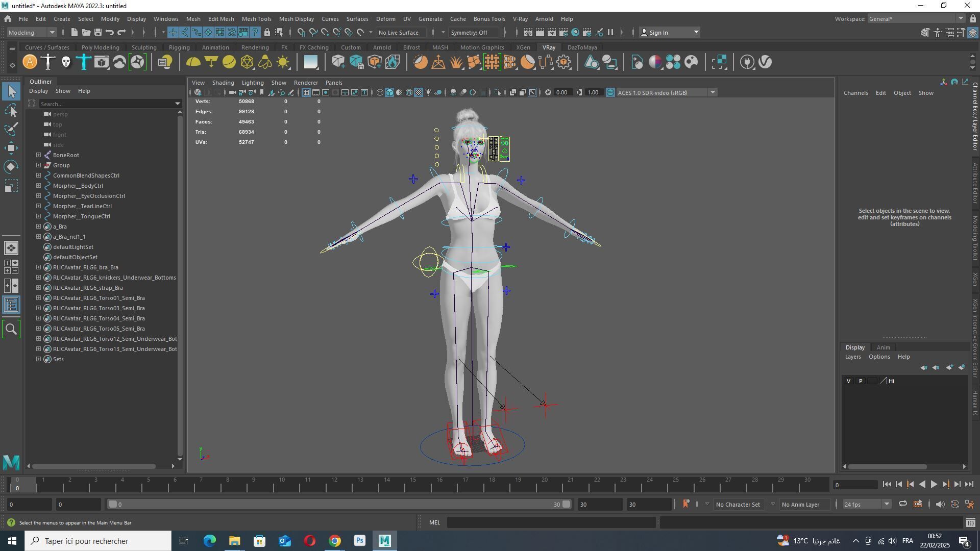Image resolution: width=980 pixels, height=551 pixels.
Task: Click the V-Ray sphere light shelf icon
Action: (x=229, y=62)
